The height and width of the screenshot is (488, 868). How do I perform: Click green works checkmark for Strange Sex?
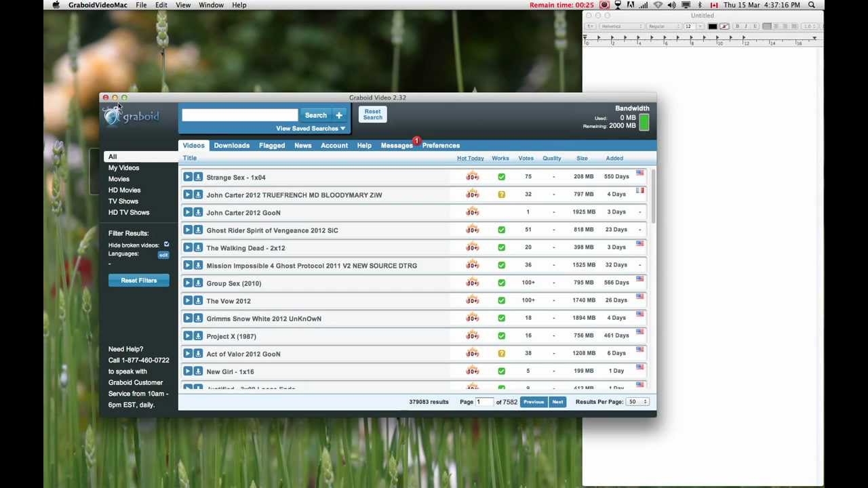pyautogui.click(x=501, y=177)
